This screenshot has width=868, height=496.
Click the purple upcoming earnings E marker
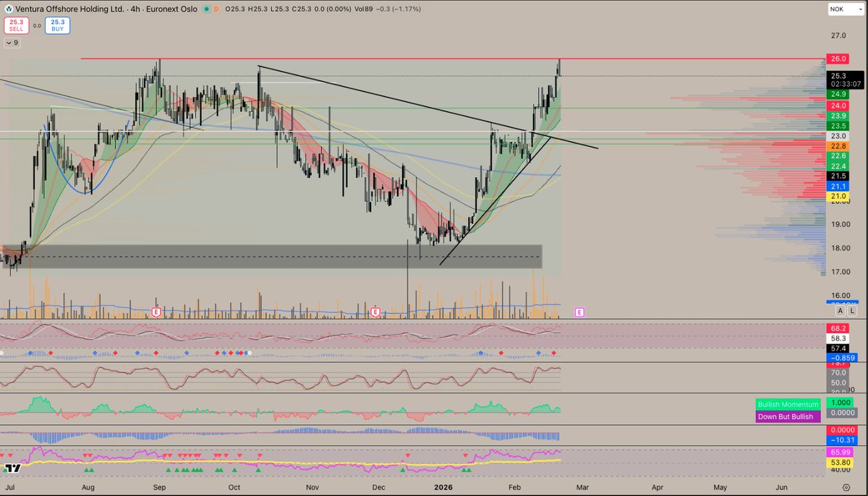coord(579,312)
